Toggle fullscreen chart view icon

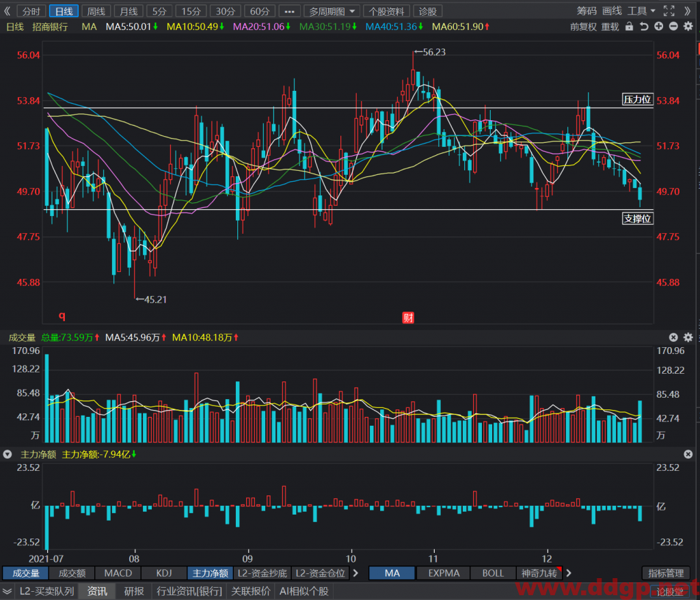click(x=669, y=11)
